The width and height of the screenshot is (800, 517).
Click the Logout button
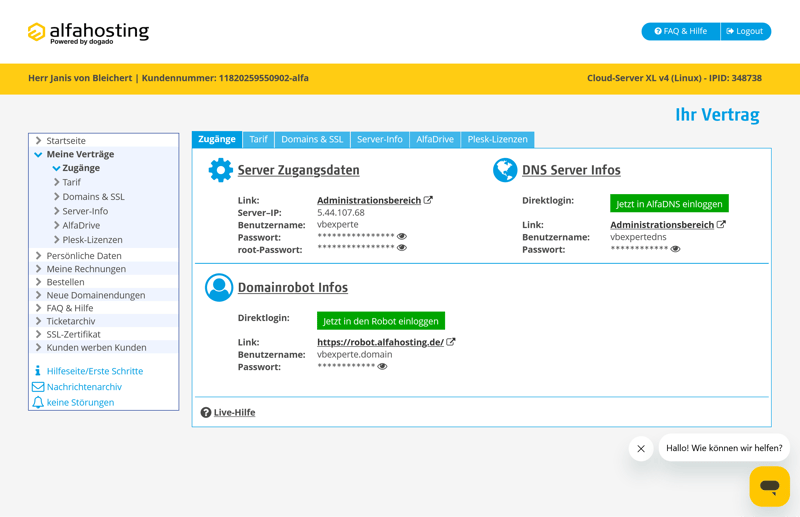click(745, 31)
